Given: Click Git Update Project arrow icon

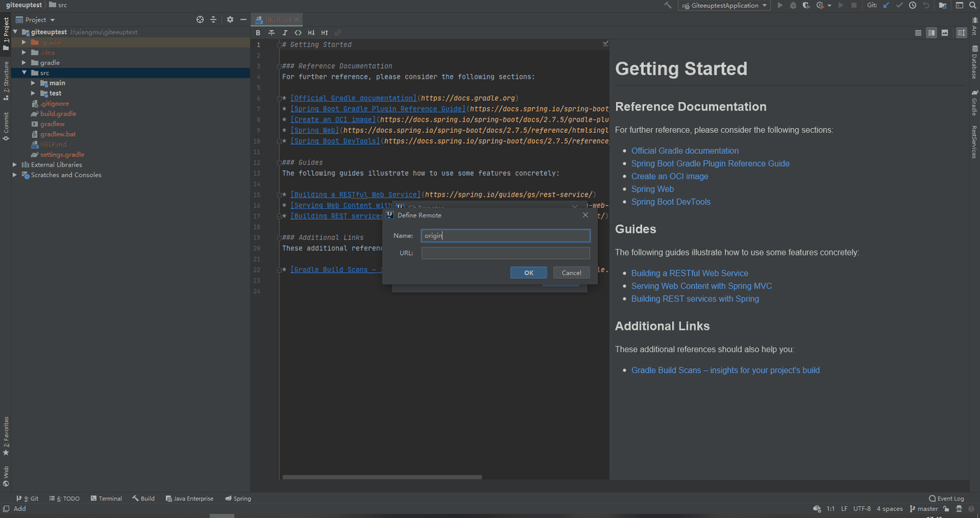Looking at the screenshot, I should pos(886,6).
